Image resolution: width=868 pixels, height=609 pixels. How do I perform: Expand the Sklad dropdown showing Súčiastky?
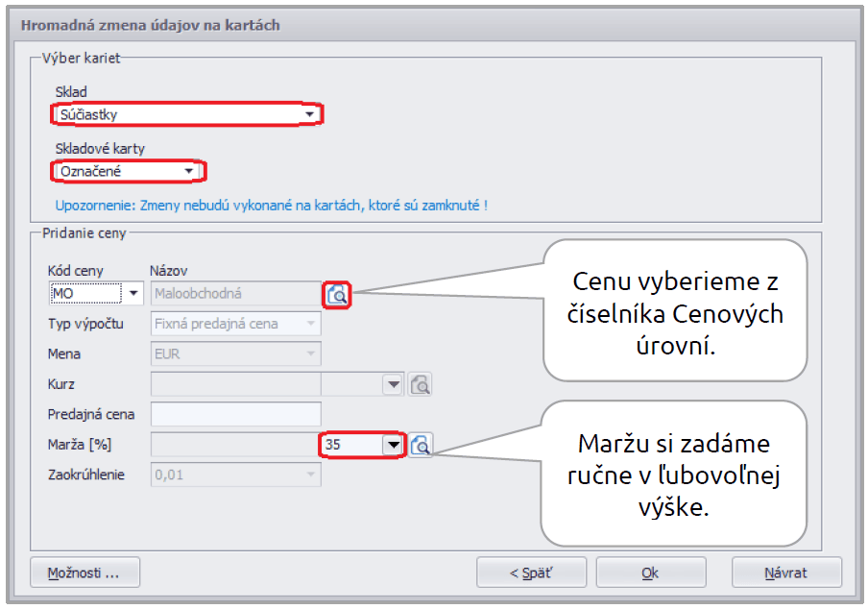tap(309, 114)
